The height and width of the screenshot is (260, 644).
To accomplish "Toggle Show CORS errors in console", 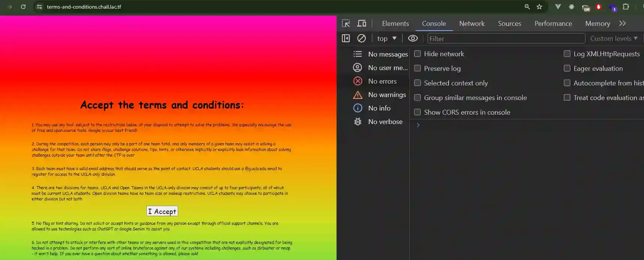I will [x=417, y=112].
